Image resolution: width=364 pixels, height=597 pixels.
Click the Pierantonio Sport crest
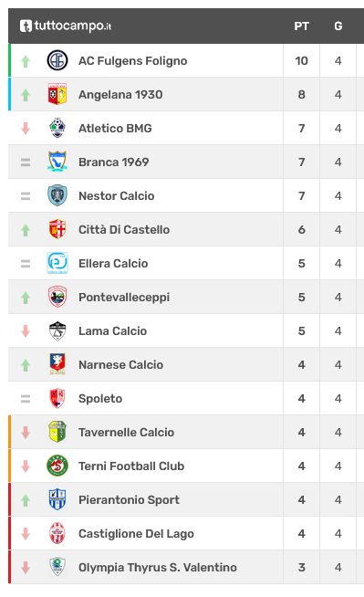[57, 499]
